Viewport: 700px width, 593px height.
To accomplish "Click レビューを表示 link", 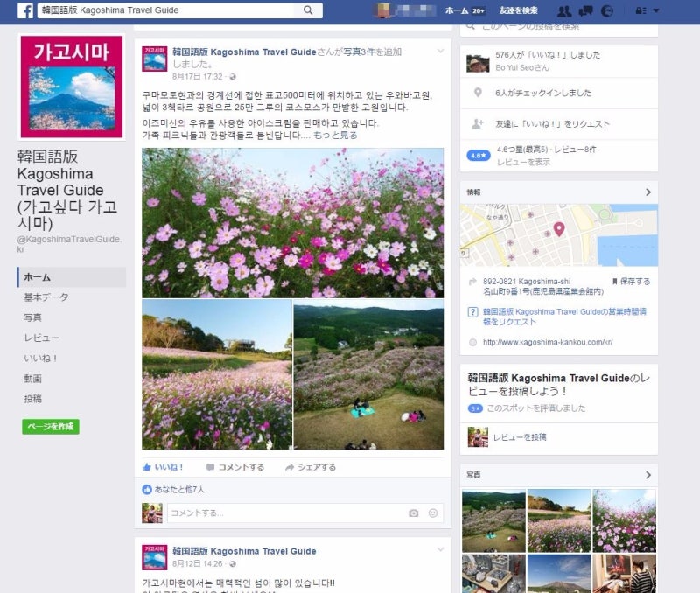I will point(523,162).
